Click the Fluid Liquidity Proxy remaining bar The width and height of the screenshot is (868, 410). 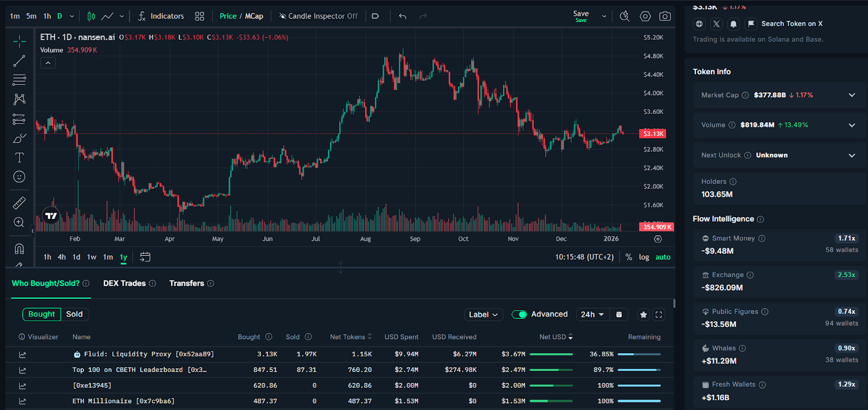point(639,354)
